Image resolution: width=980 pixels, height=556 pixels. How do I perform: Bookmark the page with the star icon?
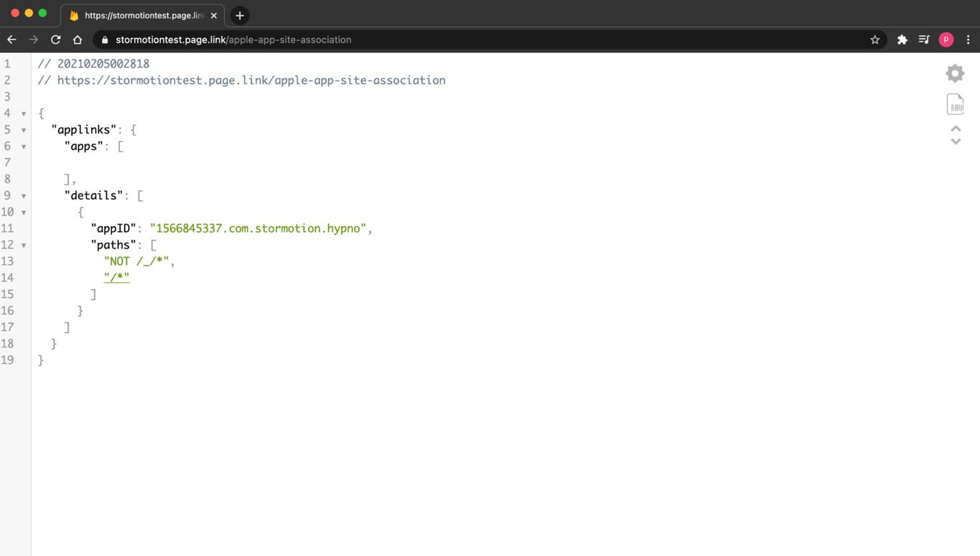[x=874, y=40]
